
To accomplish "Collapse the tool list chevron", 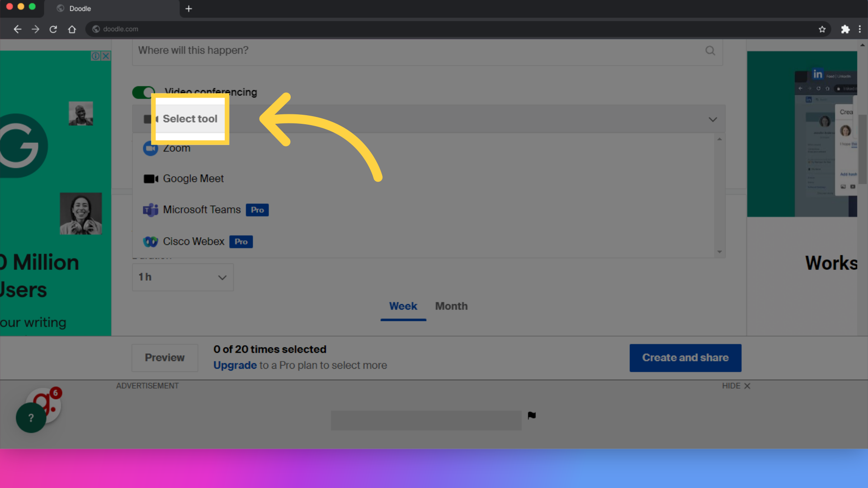I will coord(712,120).
